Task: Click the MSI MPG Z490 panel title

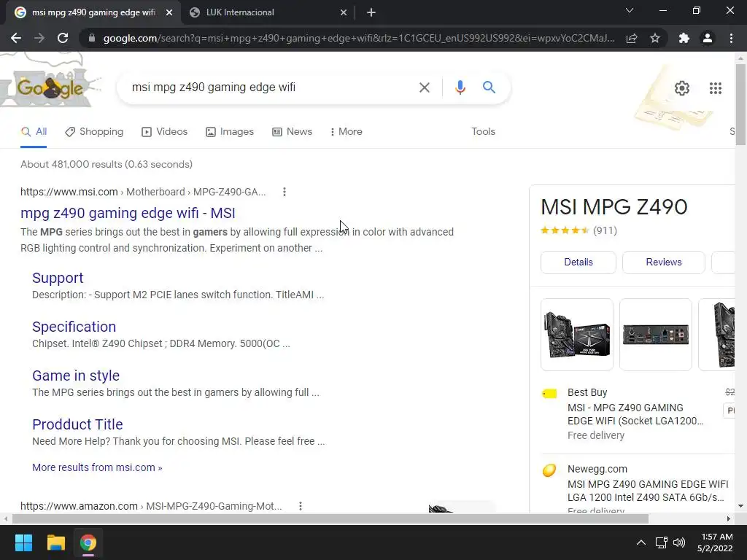Action: (614, 206)
